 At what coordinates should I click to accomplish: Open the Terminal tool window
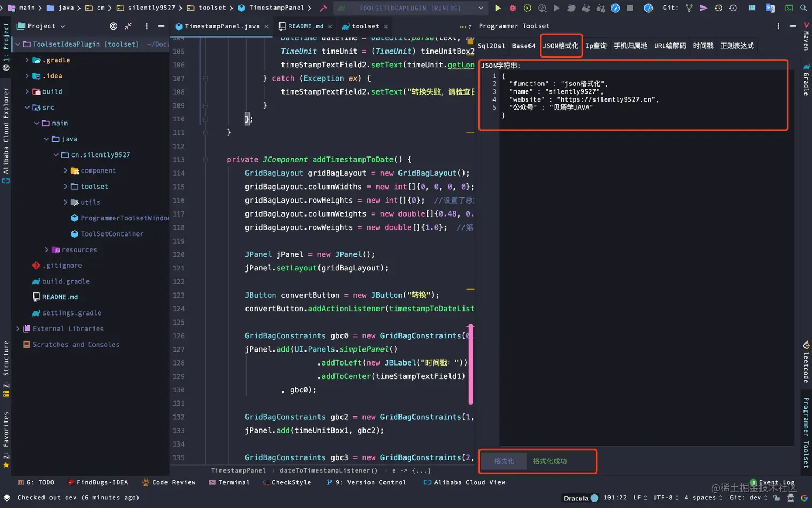pyautogui.click(x=229, y=482)
